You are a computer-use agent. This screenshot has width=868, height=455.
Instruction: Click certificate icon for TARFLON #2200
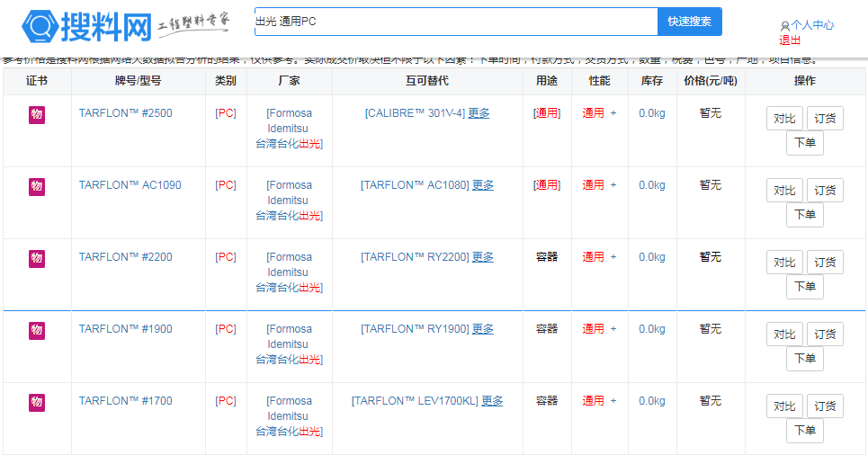point(37,258)
